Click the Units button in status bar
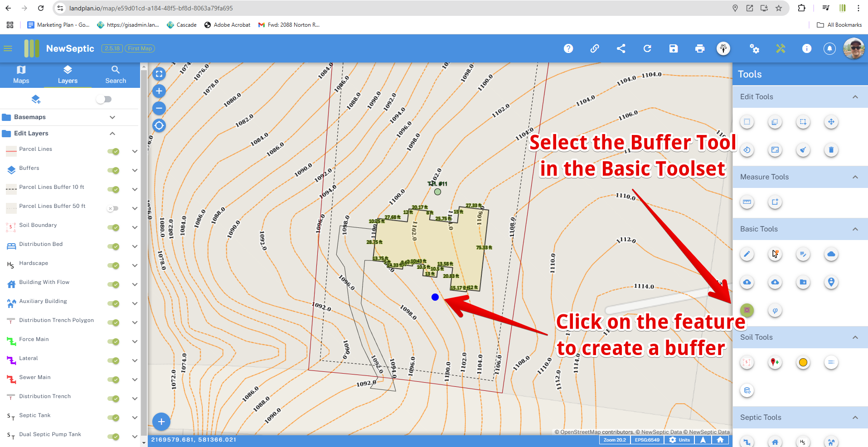 [679, 440]
